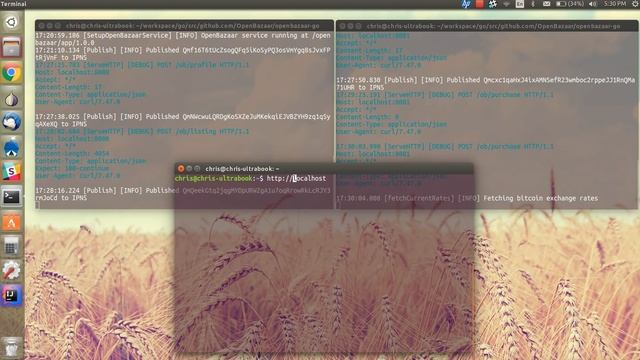Launch IntelliJ IDEA from the dock
Image resolution: width=640 pixels, height=360 pixels.
coord(11,295)
